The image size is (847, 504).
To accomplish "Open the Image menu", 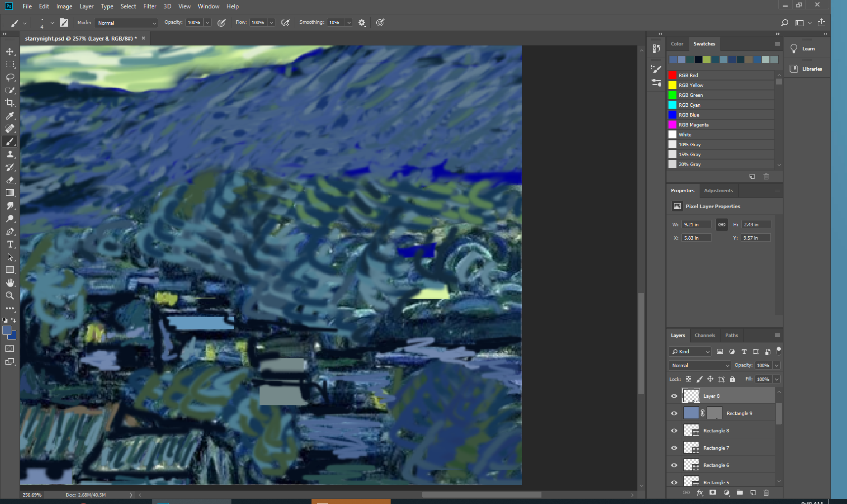I will click(64, 6).
